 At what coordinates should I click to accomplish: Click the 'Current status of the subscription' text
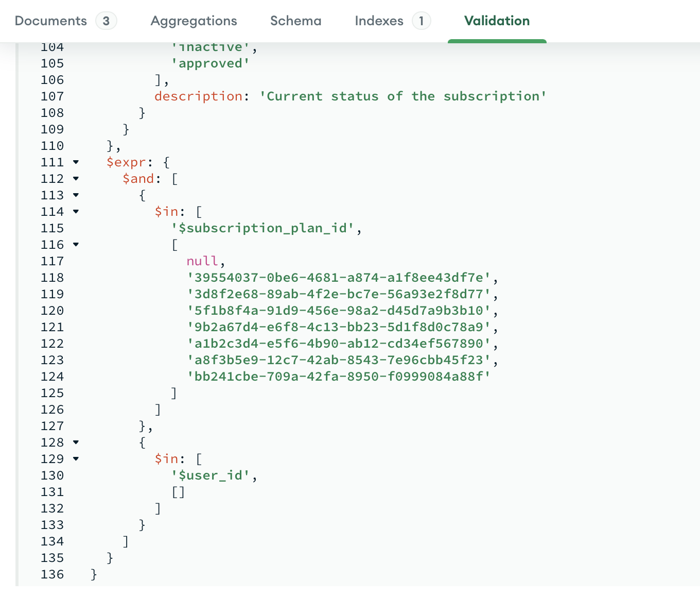click(402, 96)
